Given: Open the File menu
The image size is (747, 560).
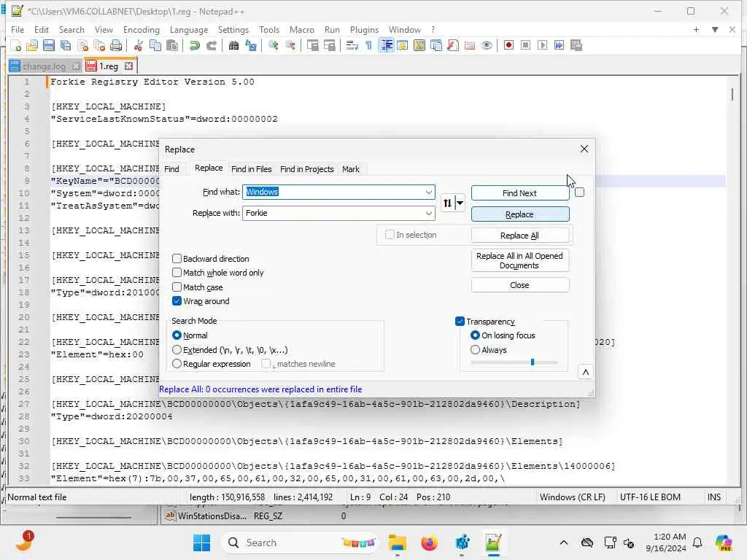Looking at the screenshot, I should point(18,29).
